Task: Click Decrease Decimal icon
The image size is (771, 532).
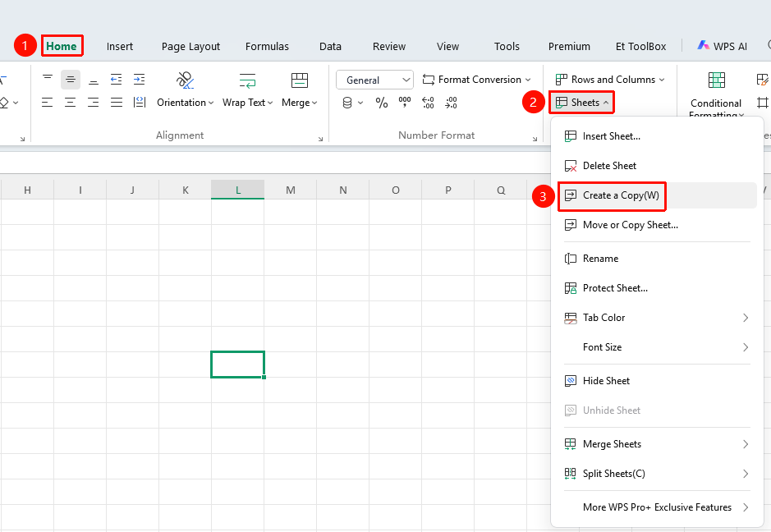Action: [x=451, y=103]
